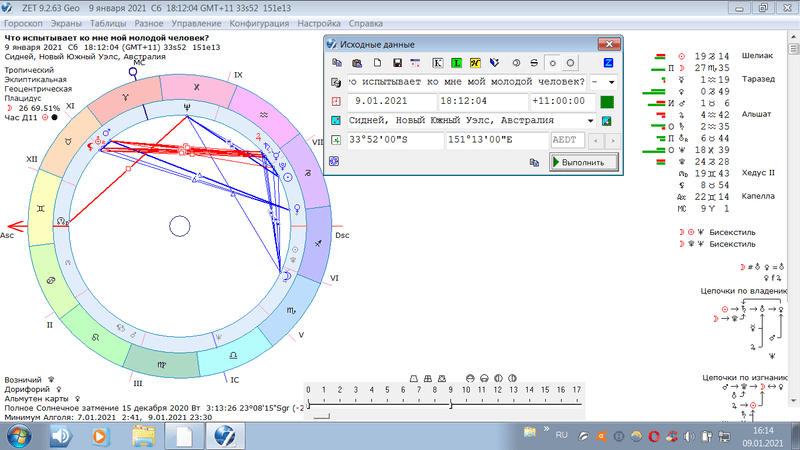This screenshot has width=800, height=450.
Task: Click the yellow toolbar icon
Action: coord(476,63)
